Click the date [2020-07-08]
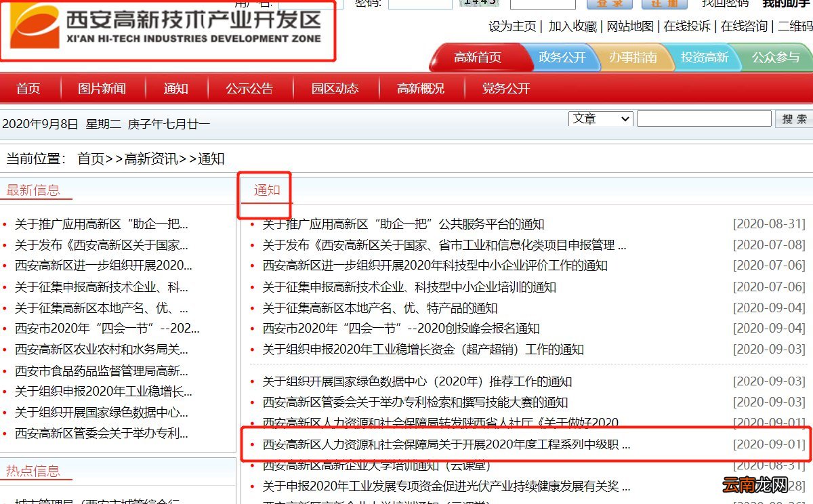 [769, 245]
